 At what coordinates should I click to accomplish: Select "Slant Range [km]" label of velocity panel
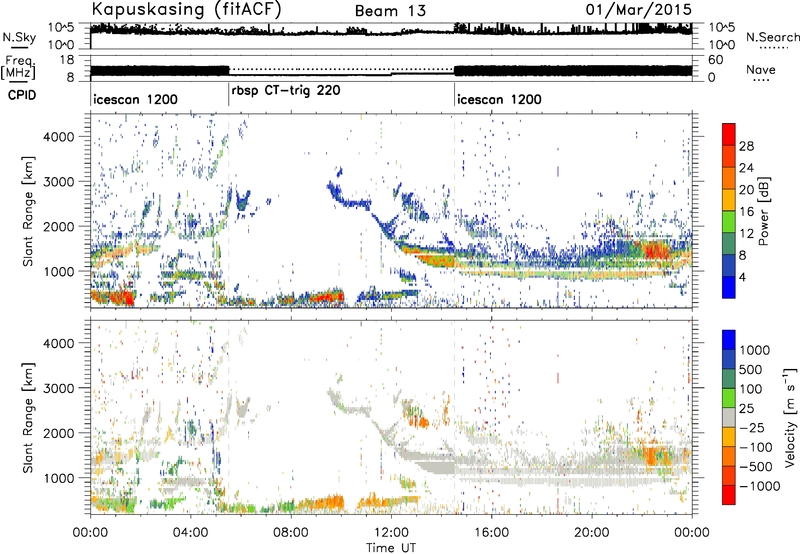pos(28,417)
